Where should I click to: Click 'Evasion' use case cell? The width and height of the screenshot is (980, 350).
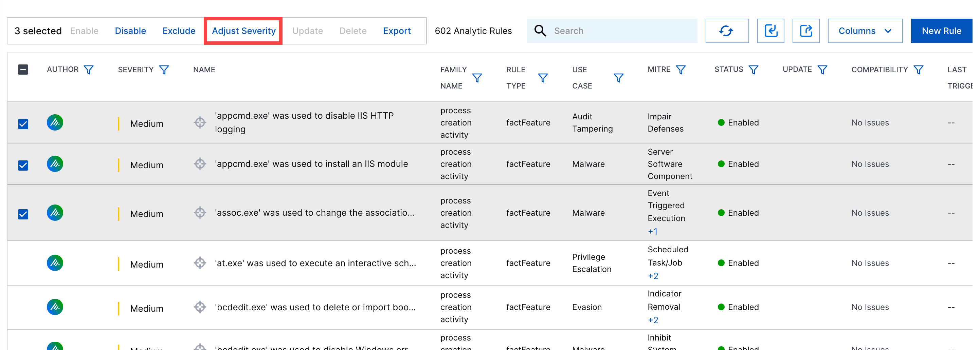pyautogui.click(x=587, y=307)
